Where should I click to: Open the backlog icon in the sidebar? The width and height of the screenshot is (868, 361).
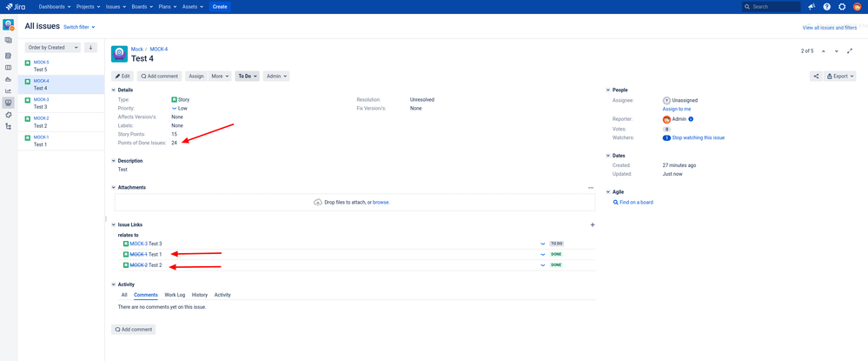coord(9,56)
